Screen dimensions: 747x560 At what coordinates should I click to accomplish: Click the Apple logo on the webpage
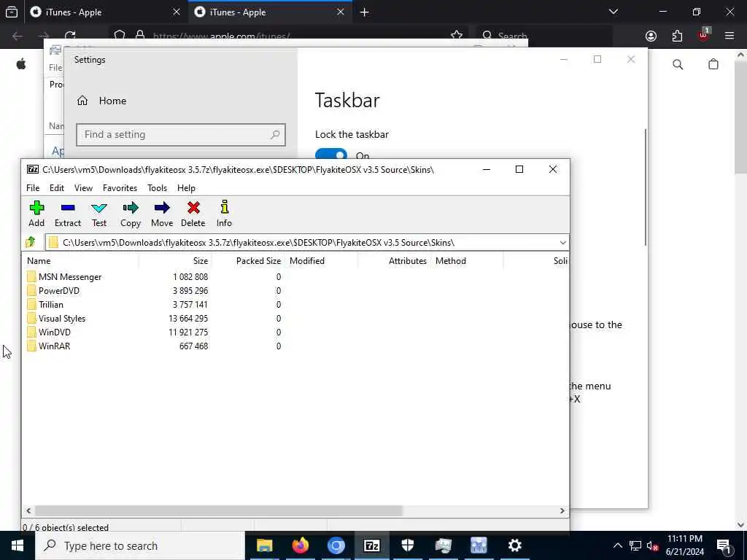click(21, 64)
